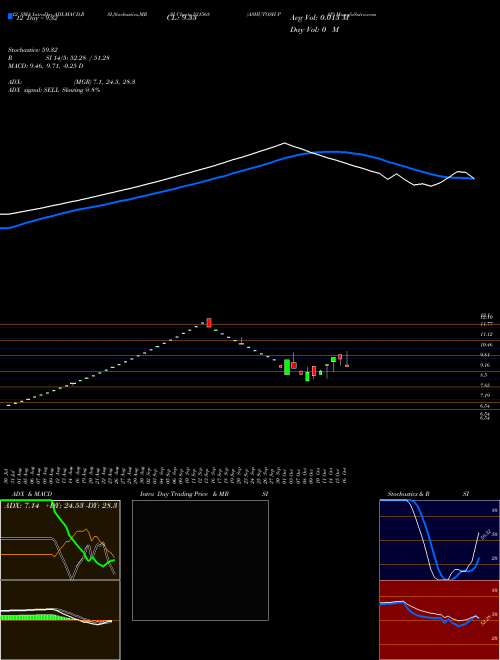The height and width of the screenshot is (660, 500).
Task: Click the blue 12-day SMA legend square
Action: click(x=10, y=16)
